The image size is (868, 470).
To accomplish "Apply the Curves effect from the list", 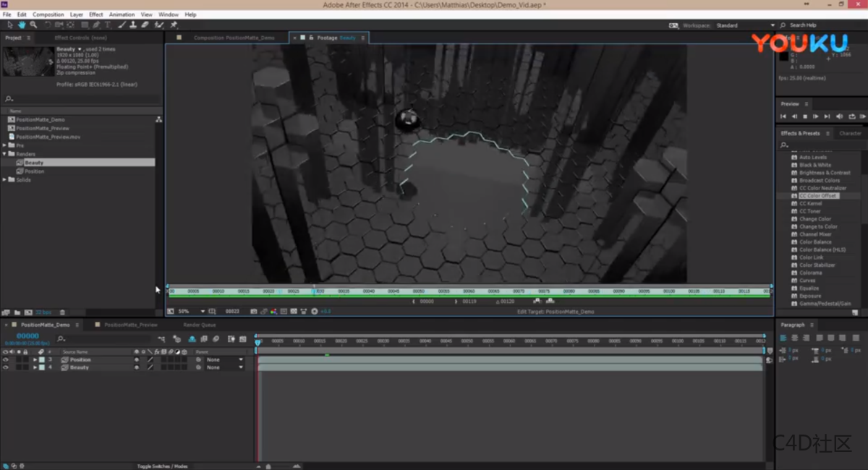I will tap(807, 281).
